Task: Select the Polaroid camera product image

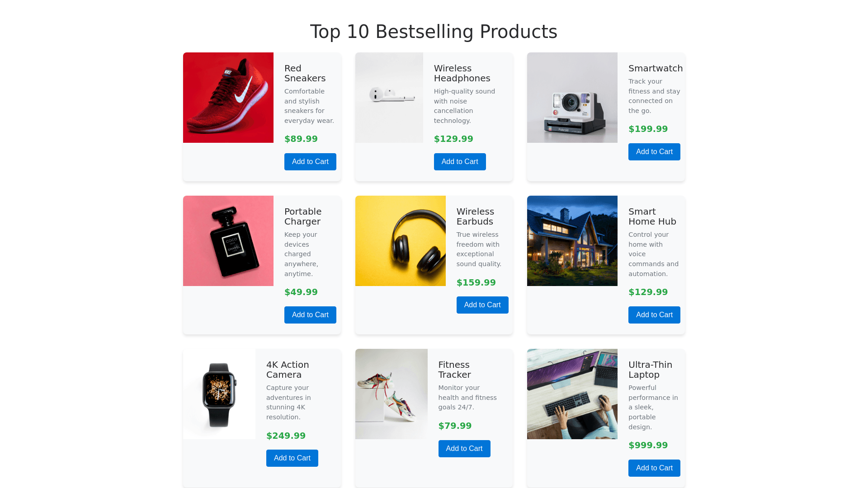Action: (572, 98)
